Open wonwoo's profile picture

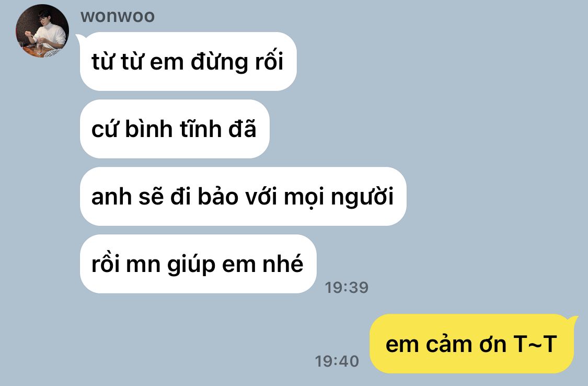42,31
